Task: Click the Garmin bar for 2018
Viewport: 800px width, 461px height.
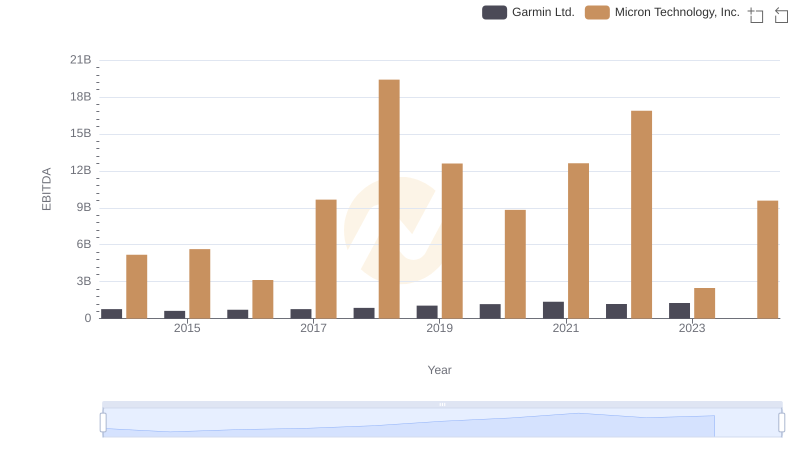Action: point(364,313)
